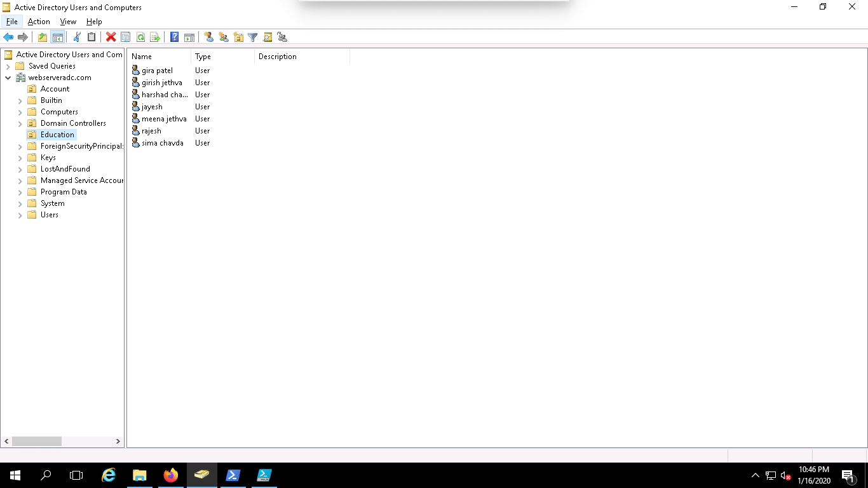Click the tree pane horizontal scrollbar thumb

click(37, 441)
